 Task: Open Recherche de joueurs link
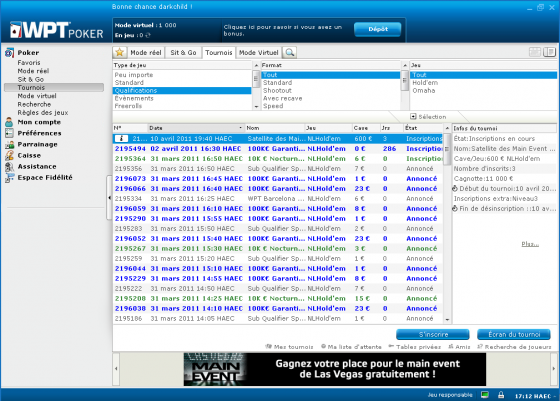pyautogui.click(x=514, y=347)
